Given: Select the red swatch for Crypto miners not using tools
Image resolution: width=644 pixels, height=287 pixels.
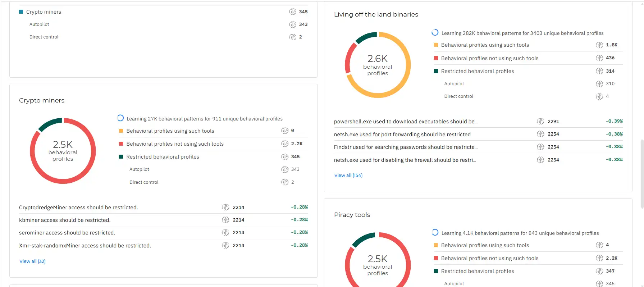Looking at the screenshot, I should [121, 144].
